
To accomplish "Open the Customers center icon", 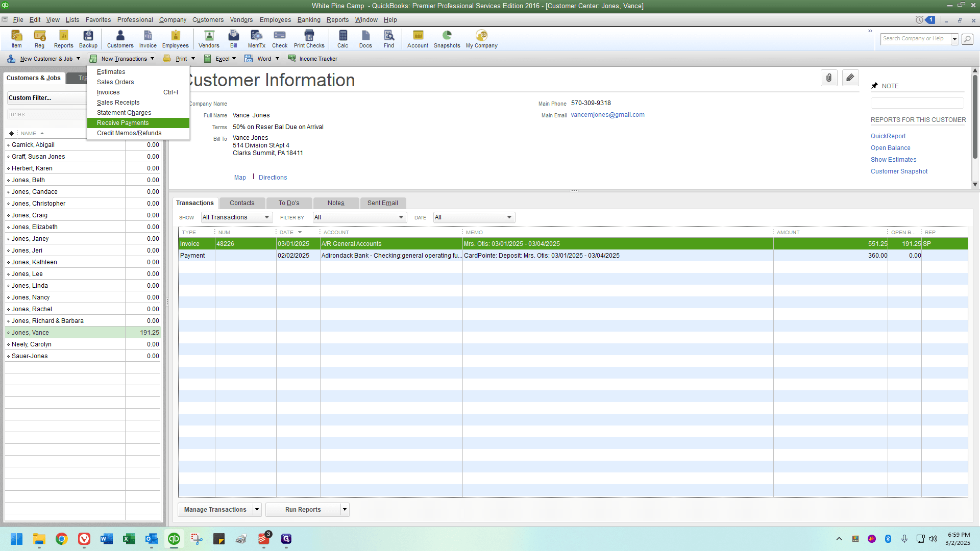I will (120, 39).
